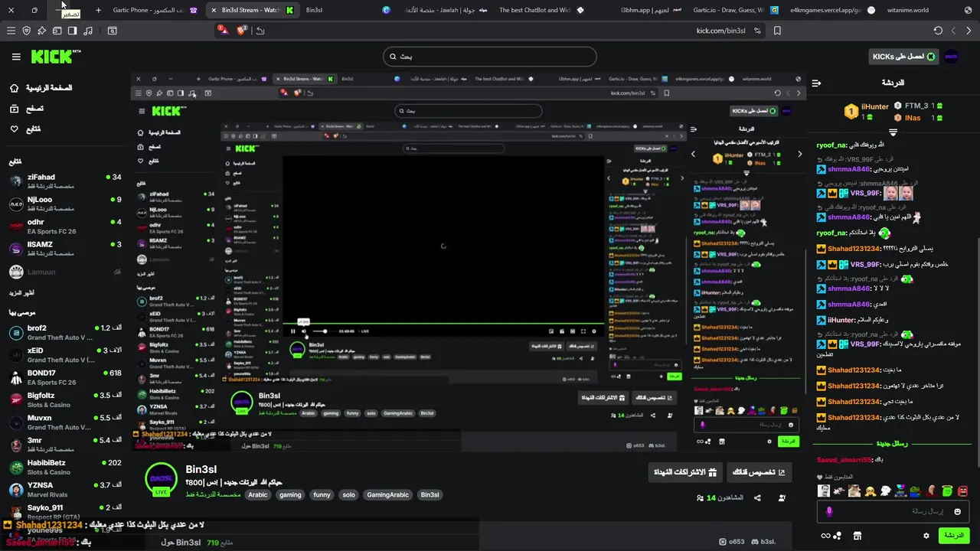This screenshot has height=551, width=980.
Task: Open Home page in Kick sidebar
Action: coord(41,88)
